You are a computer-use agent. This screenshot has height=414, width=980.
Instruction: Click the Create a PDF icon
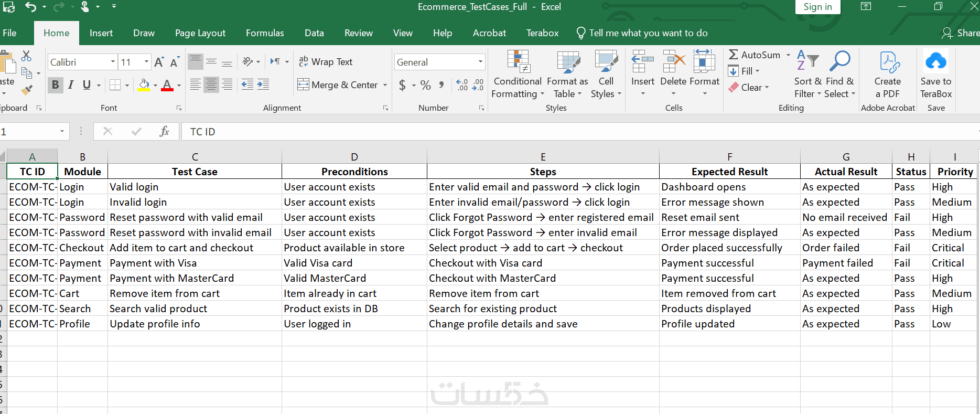(x=888, y=63)
